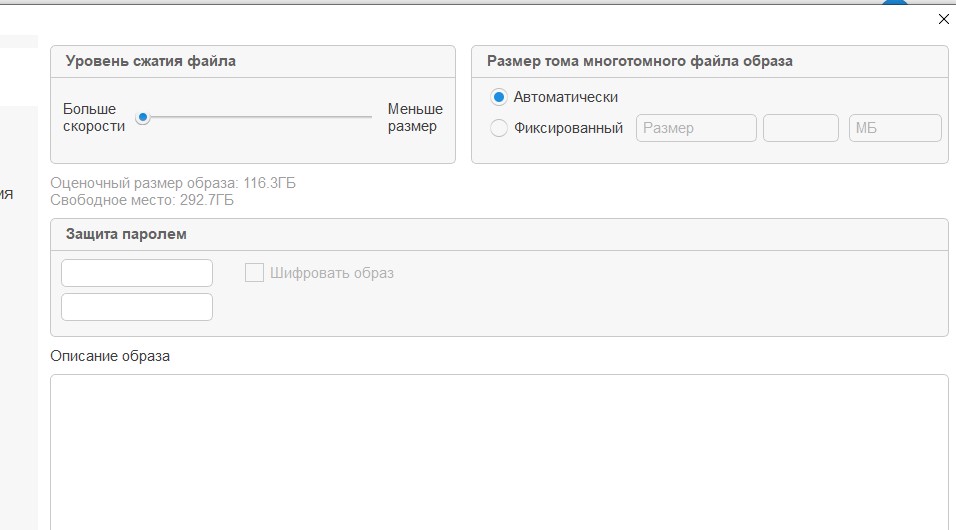
Task: Click the Описание образа label
Action: (110, 356)
